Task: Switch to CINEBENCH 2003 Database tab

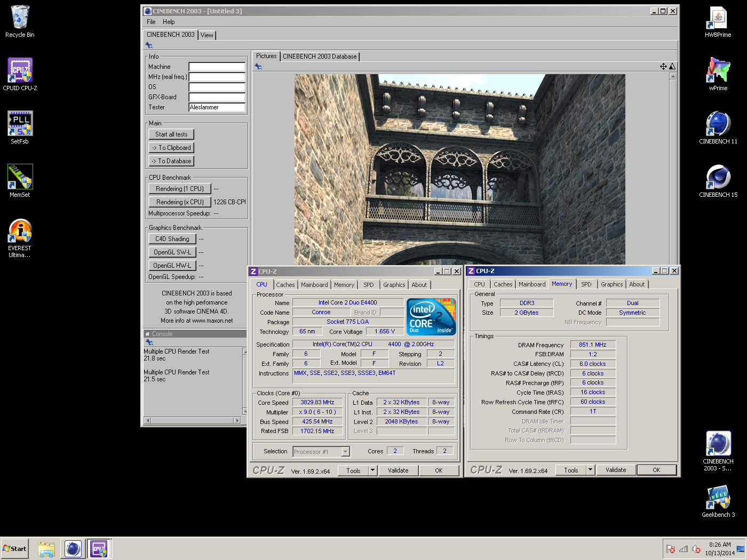Action: click(x=320, y=57)
